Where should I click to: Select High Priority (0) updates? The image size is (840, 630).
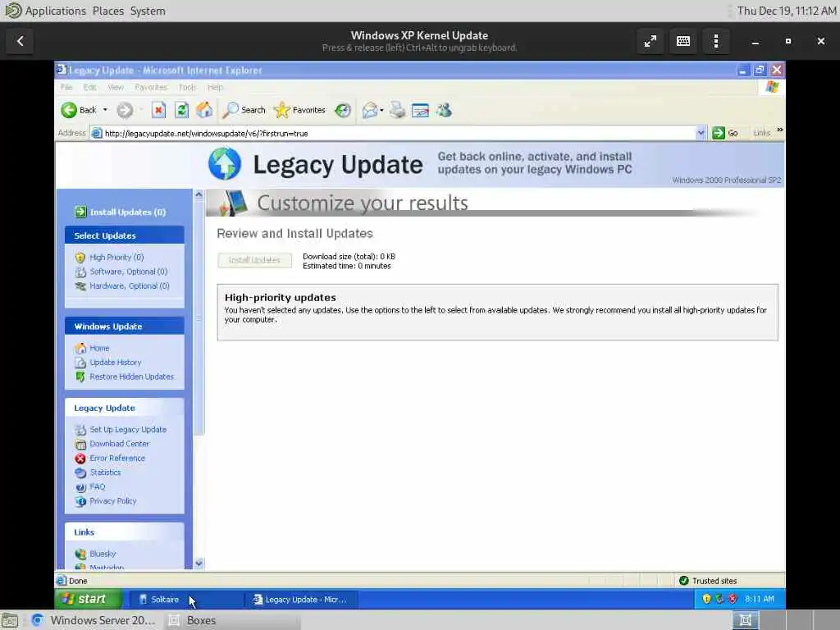116,258
